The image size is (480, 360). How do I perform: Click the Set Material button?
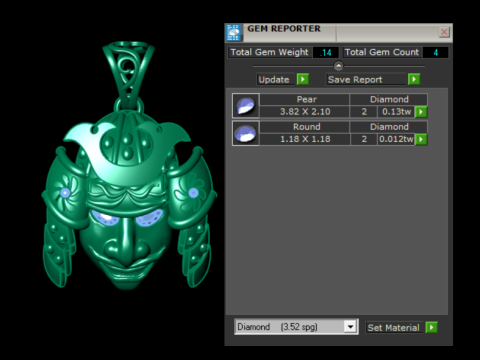394,327
